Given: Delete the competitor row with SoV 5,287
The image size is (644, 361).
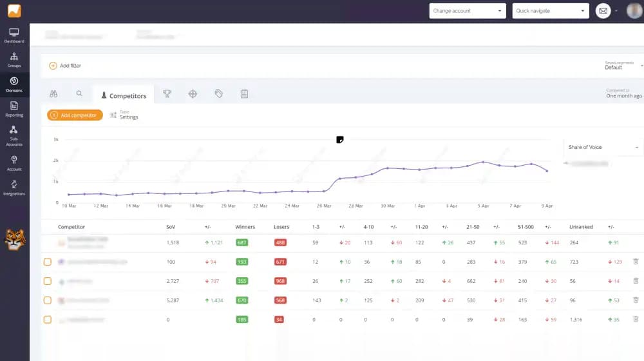Looking at the screenshot, I should (636, 300).
